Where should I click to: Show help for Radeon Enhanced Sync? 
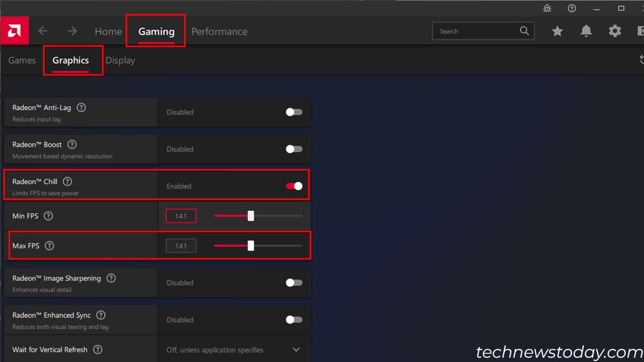(x=100, y=315)
